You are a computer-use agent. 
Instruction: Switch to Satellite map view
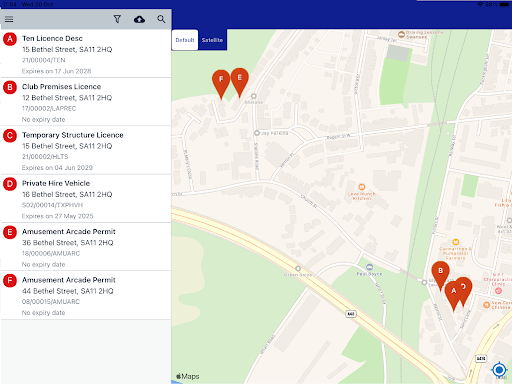(x=212, y=40)
